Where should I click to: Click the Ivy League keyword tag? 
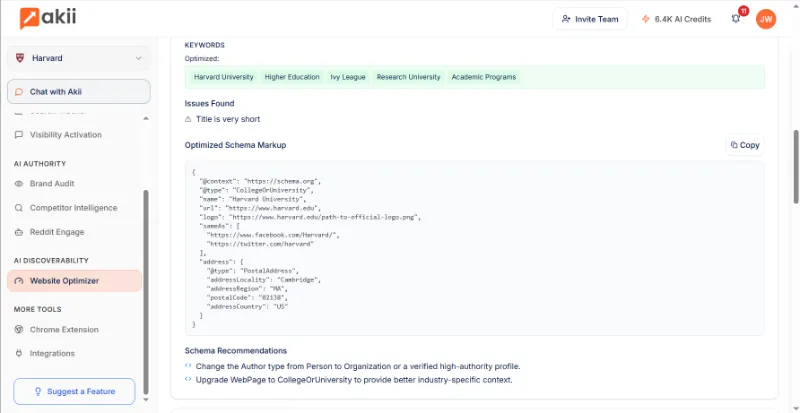(348, 77)
